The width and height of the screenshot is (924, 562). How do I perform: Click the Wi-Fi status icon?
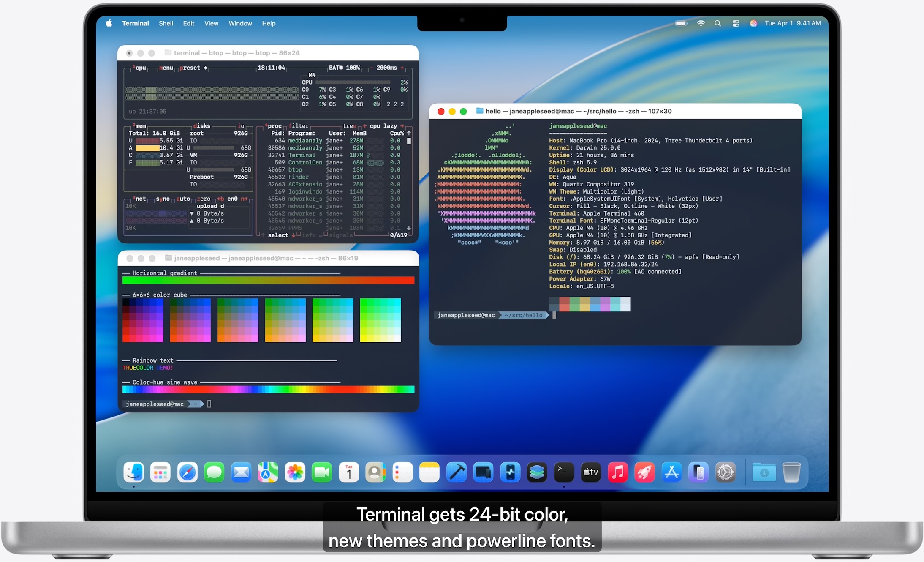click(x=701, y=23)
